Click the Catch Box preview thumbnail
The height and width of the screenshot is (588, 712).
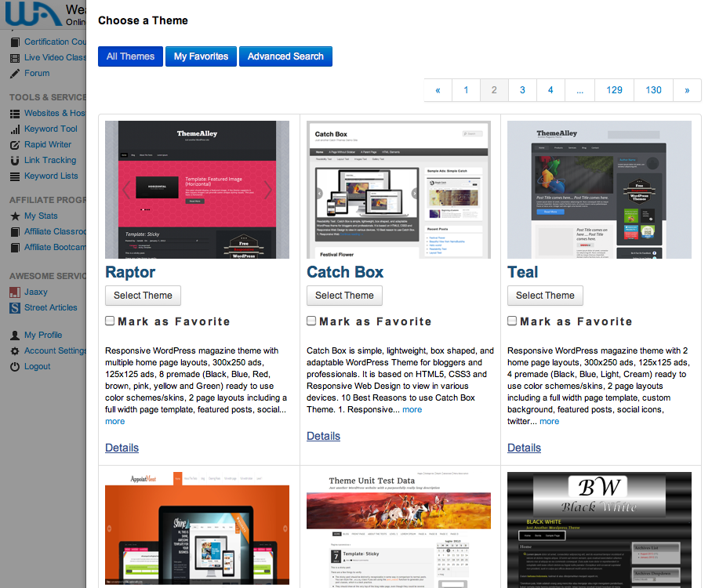point(398,190)
